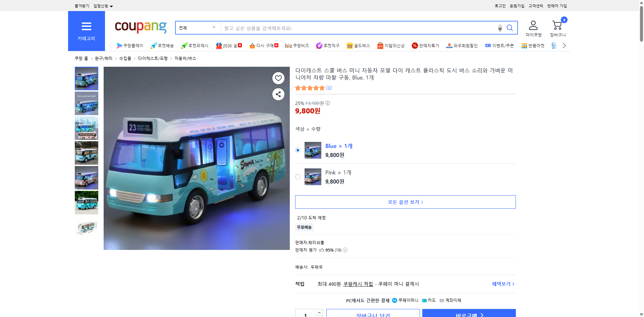This screenshot has height=317, width=644.
Task: Click the search magnifier icon
Action: click(x=510, y=28)
